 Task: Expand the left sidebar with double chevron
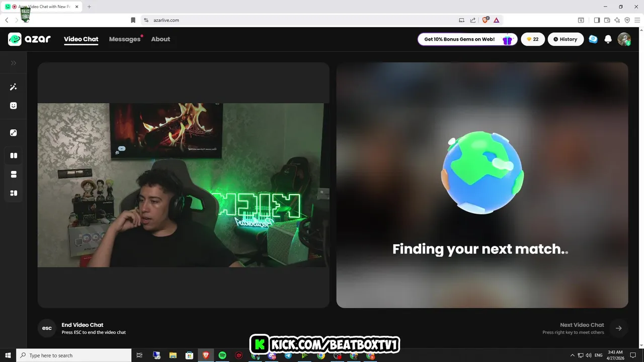click(x=14, y=63)
